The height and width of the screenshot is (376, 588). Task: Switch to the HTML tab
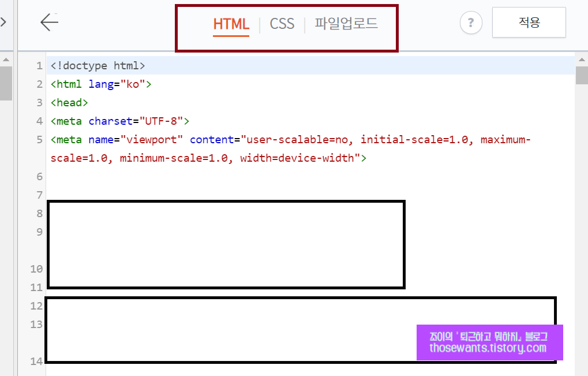pyautogui.click(x=231, y=24)
